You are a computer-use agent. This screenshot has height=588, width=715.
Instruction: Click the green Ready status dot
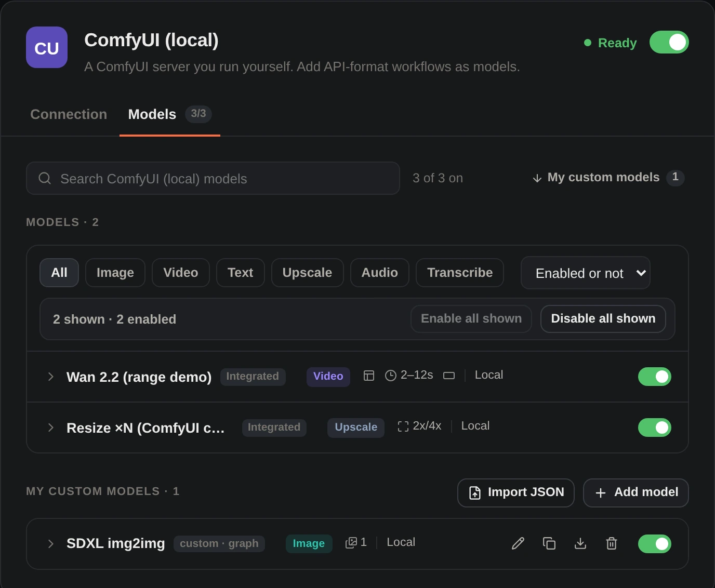point(588,43)
